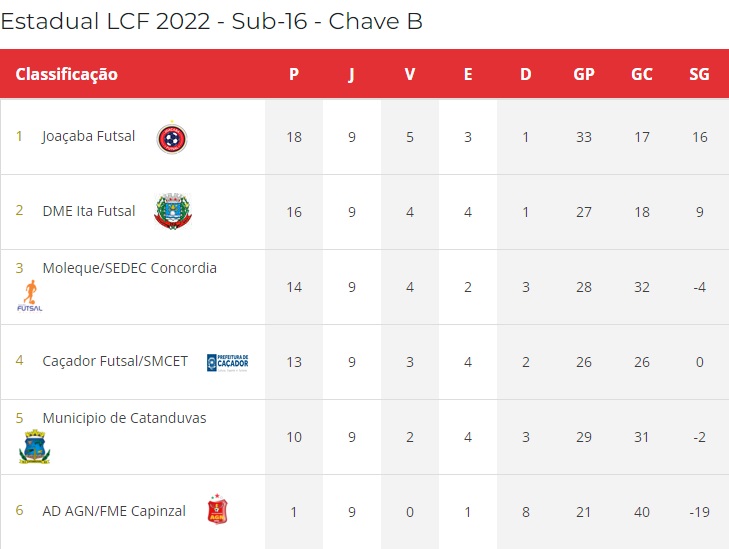Click the Classificação column header
Image resolution: width=729 pixels, height=549 pixels.
tap(66, 74)
